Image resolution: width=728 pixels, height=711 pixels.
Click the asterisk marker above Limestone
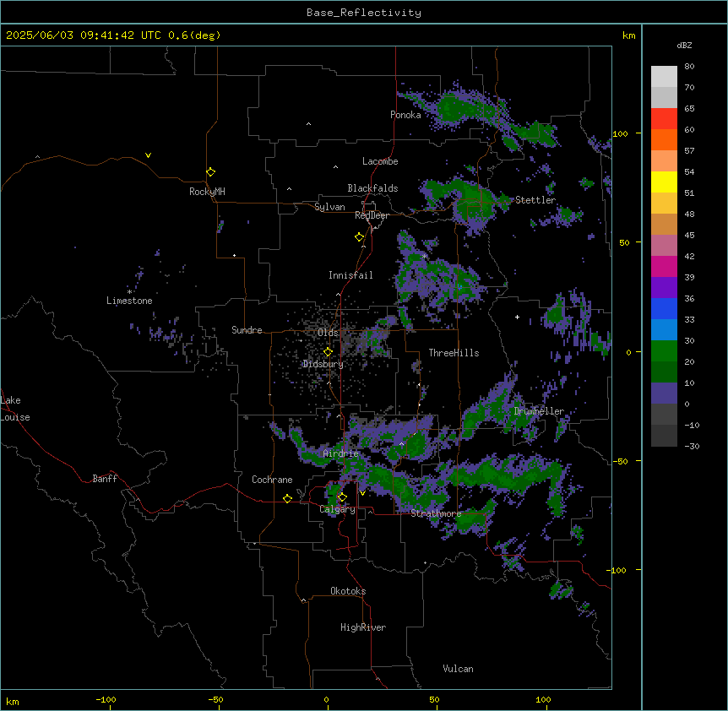(129, 292)
